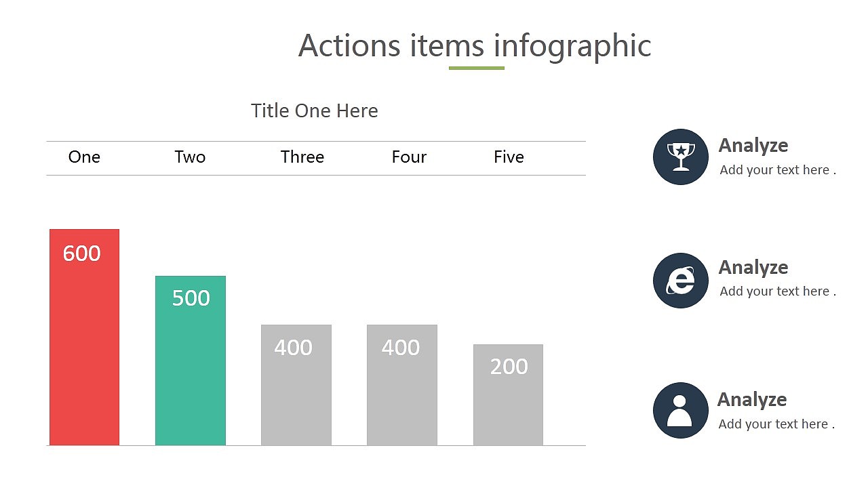Click the green underline below the title
Screen dimensions: 868x488
click(477, 68)
